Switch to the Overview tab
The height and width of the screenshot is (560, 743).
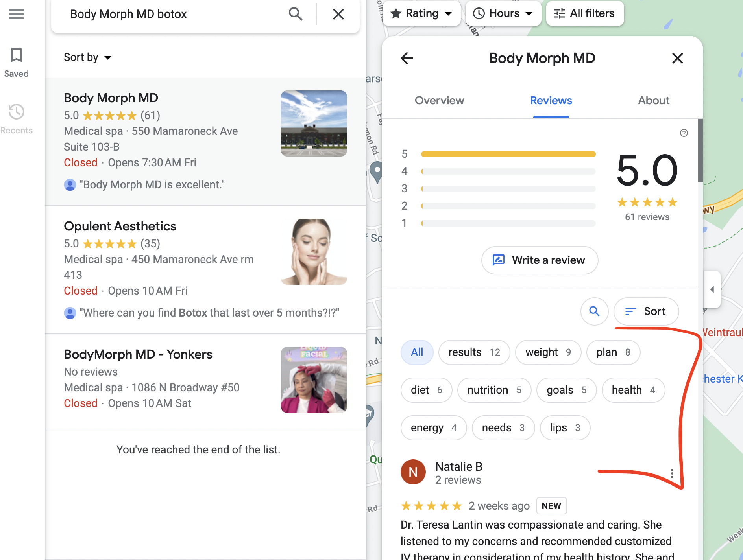440,101
